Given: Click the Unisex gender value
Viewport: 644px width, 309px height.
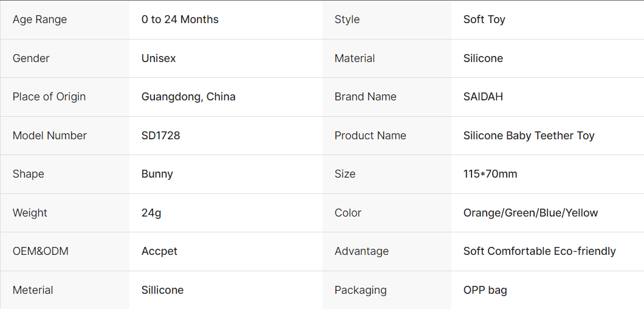Looking at the screenshot, I should (159, 58).
